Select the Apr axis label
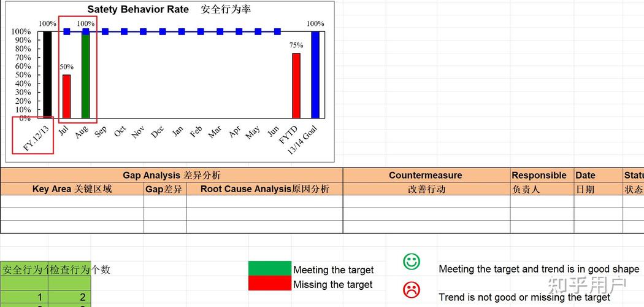 (234, 131)
